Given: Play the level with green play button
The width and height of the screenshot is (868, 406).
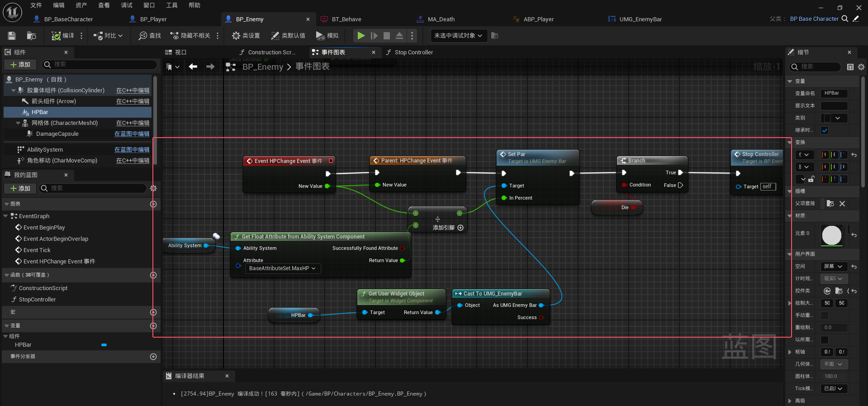Looking at the screenshot, I should click(361, 36).
